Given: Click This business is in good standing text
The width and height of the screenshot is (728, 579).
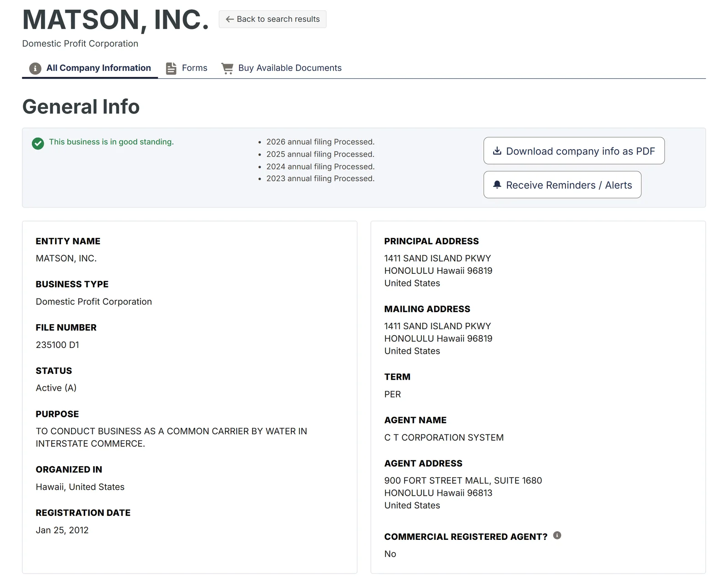Looking at the screenshot, I should coord(111,142).
